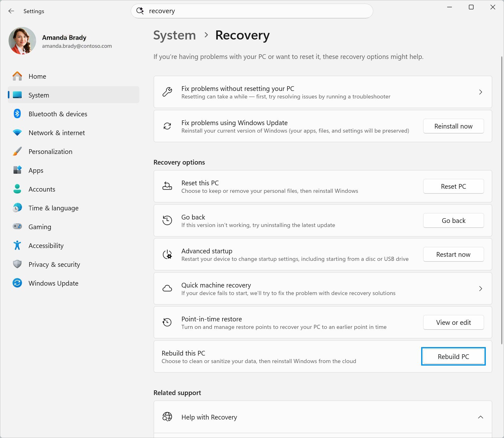Click the Restart now button
This screenshot has width=504, height=438.
pyautogui.click(x=453, y=254)
